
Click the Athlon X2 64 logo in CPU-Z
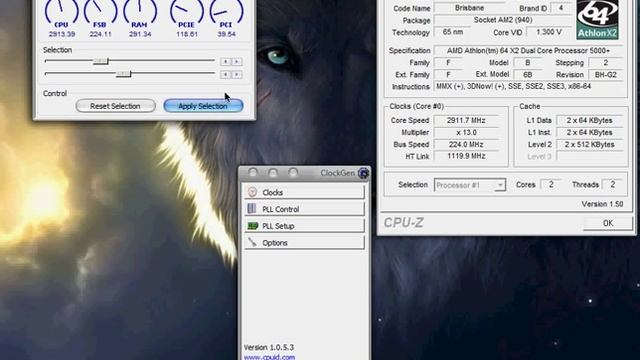[x=597, y=20]
